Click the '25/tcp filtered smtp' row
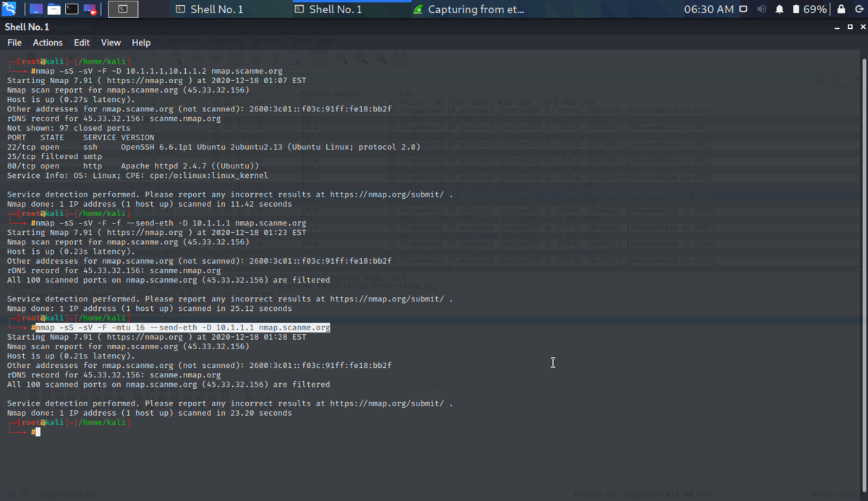 54,156
